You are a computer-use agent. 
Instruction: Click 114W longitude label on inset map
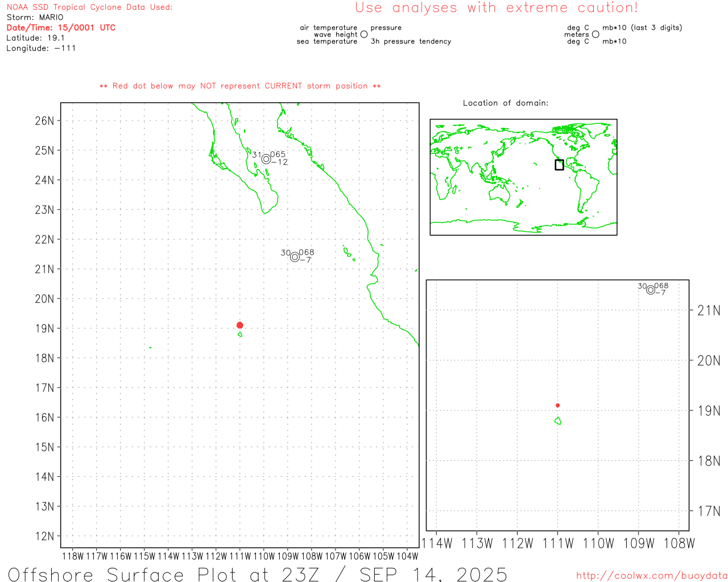click(436, 543)
